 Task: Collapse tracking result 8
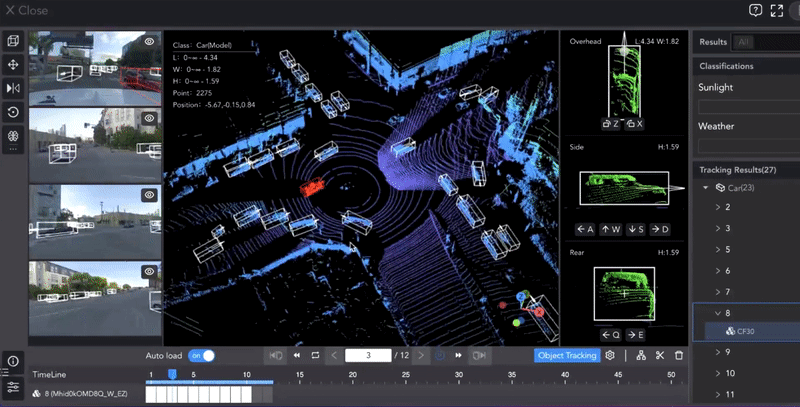coord(717,313)
